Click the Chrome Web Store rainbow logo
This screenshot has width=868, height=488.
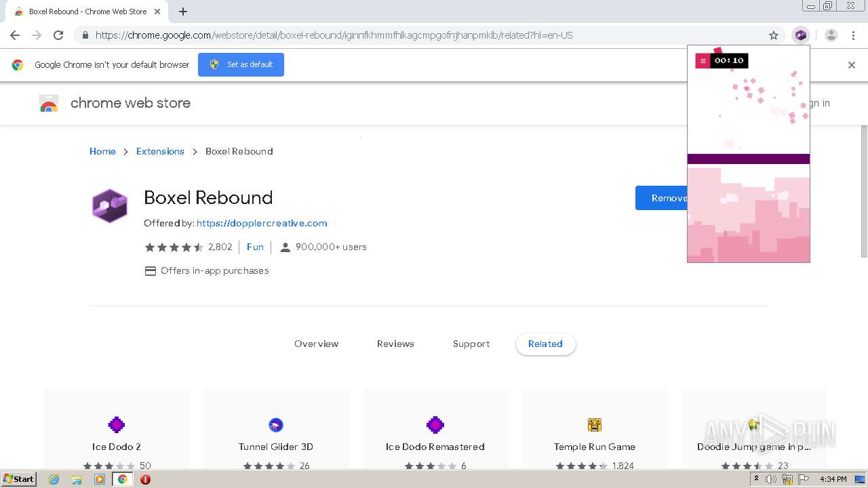pos(49,103)
